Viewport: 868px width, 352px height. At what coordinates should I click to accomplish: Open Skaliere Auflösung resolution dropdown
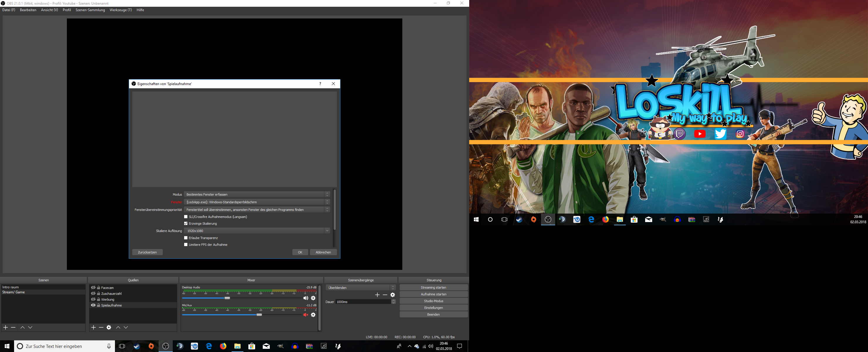(x=257, y=231)
